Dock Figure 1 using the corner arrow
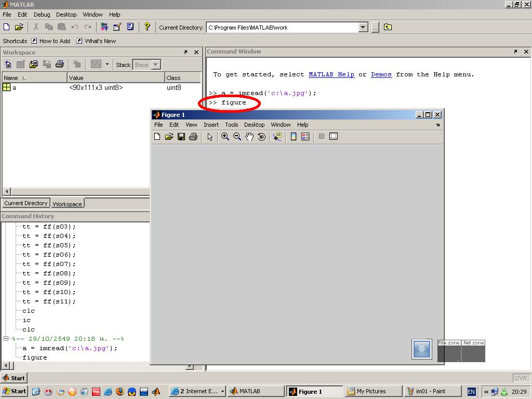The width and height of the screenshot is (532, 399). [x=437, y=125]
